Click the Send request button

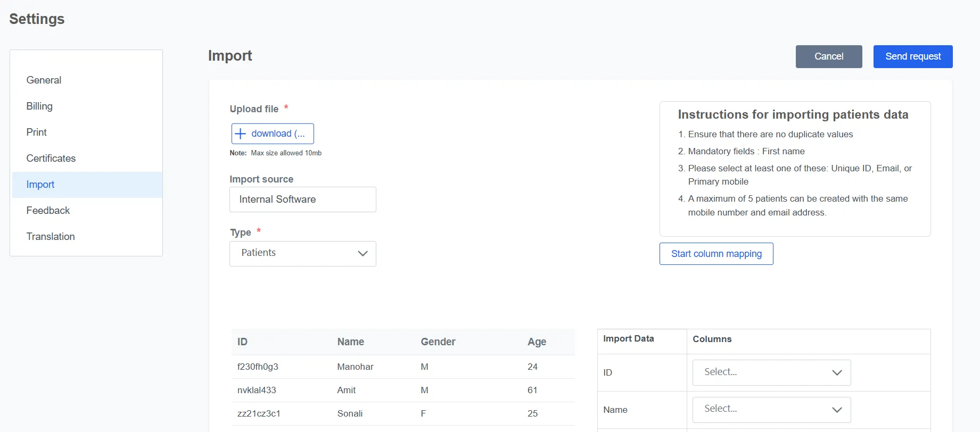(x=913, y=56)
